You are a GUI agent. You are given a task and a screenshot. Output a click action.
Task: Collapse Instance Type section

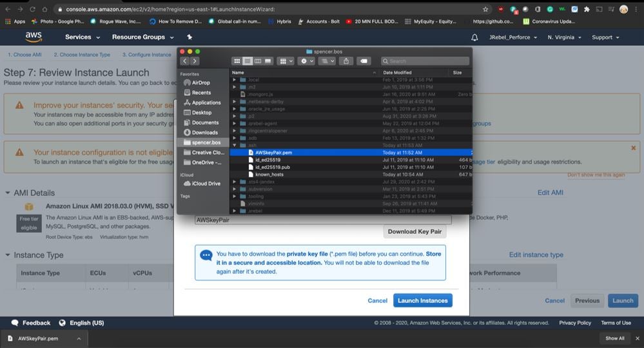pos(8,255)
